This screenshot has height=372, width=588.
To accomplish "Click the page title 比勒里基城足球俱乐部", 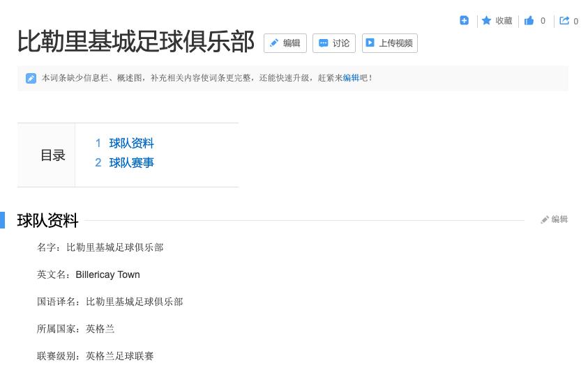I will coord(136,42).
